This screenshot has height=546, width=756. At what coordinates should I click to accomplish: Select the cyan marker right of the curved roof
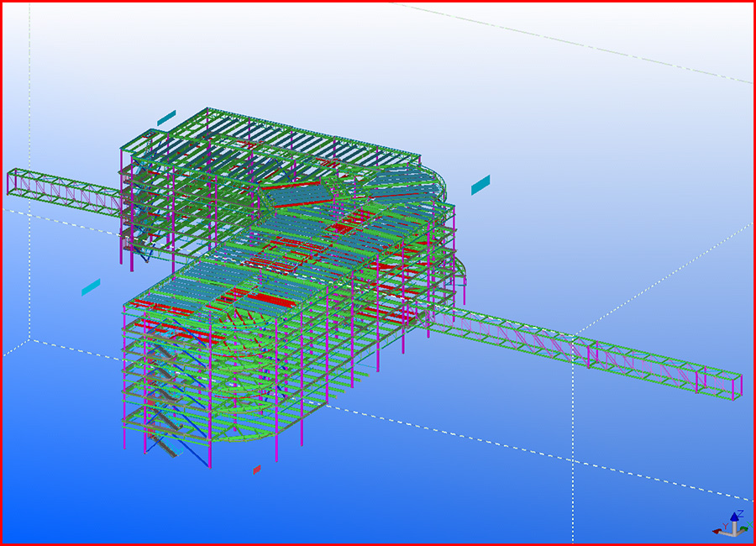pyautogui.click(x=480, y=185)
